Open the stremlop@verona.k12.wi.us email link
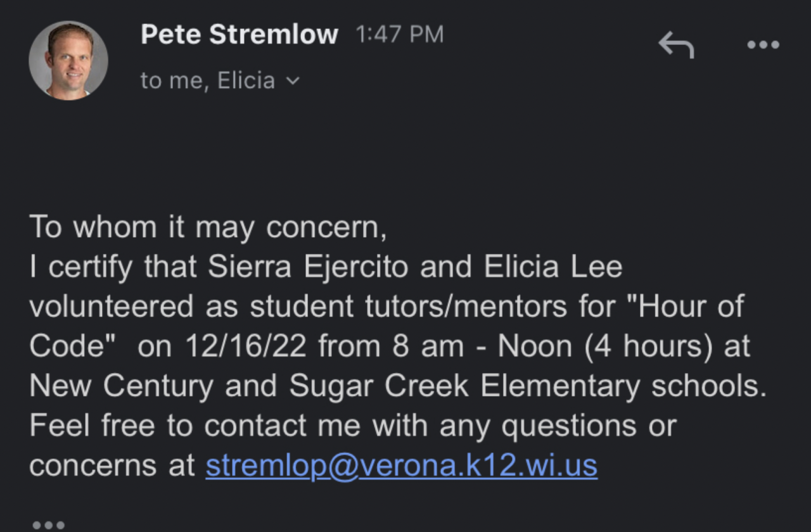This screenshot has width=811, height=532. coord(401,465)
